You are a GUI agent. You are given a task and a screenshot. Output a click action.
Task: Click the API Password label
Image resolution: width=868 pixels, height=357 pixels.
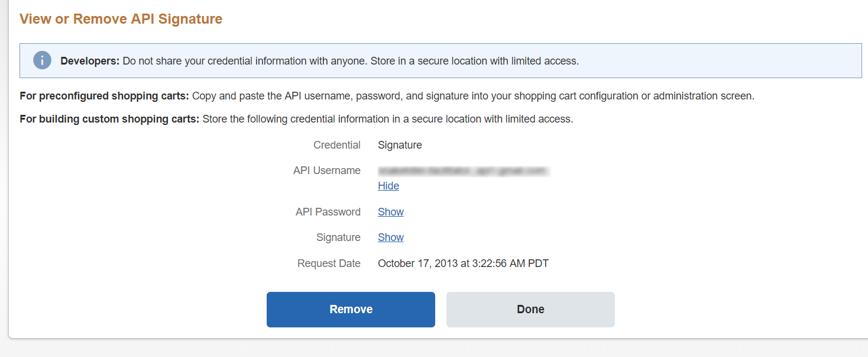[x=328, y=212]
